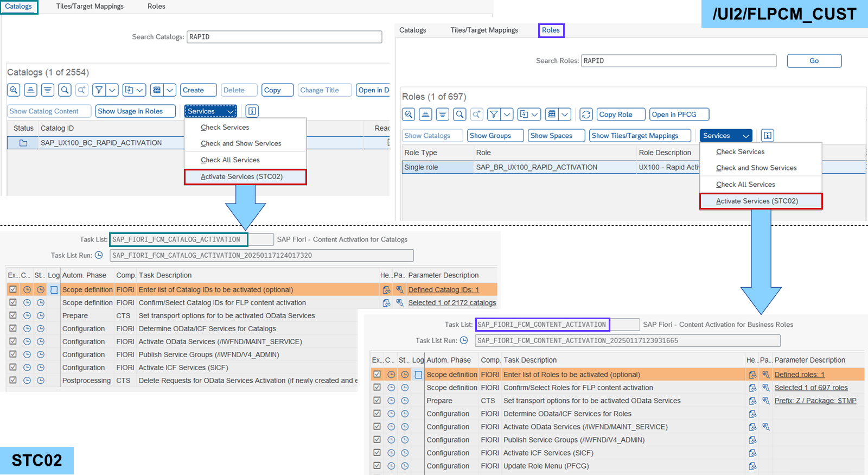Expand the export dropdown in the Roles toolbar
This screenshot has height=475, width=868.
535,115
